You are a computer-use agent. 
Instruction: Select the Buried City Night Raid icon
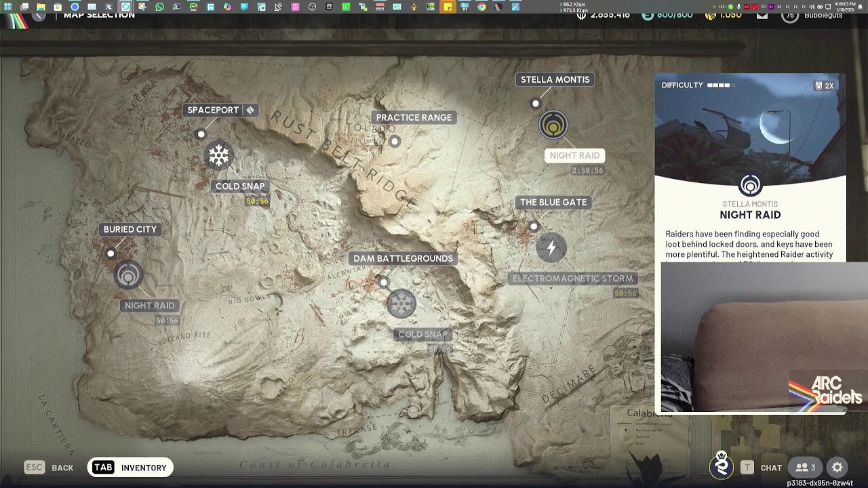coord(128,275)
